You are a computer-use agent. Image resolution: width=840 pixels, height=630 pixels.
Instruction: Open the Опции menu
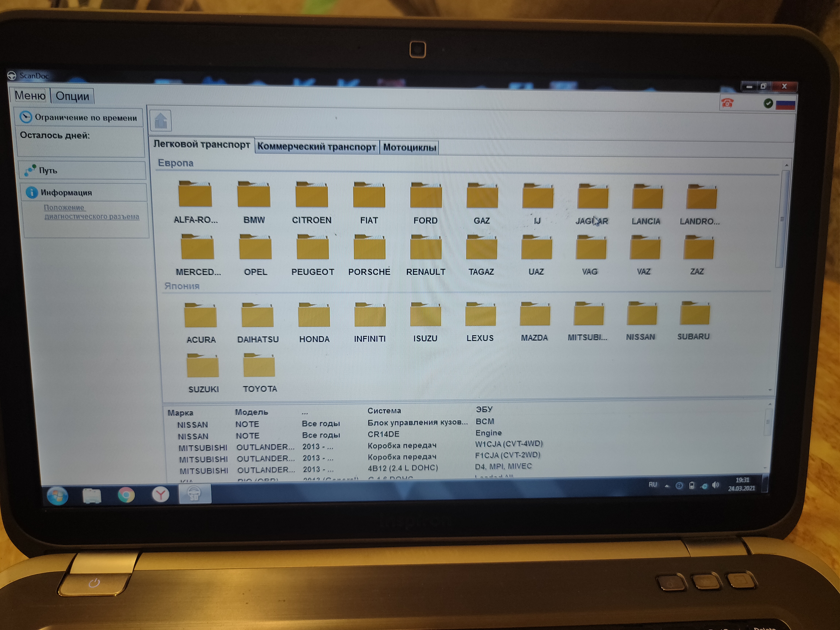(72, 96)
